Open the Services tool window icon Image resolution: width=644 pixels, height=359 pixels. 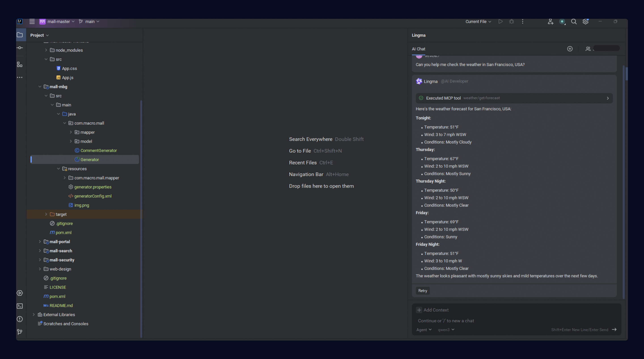pos(20,293)
